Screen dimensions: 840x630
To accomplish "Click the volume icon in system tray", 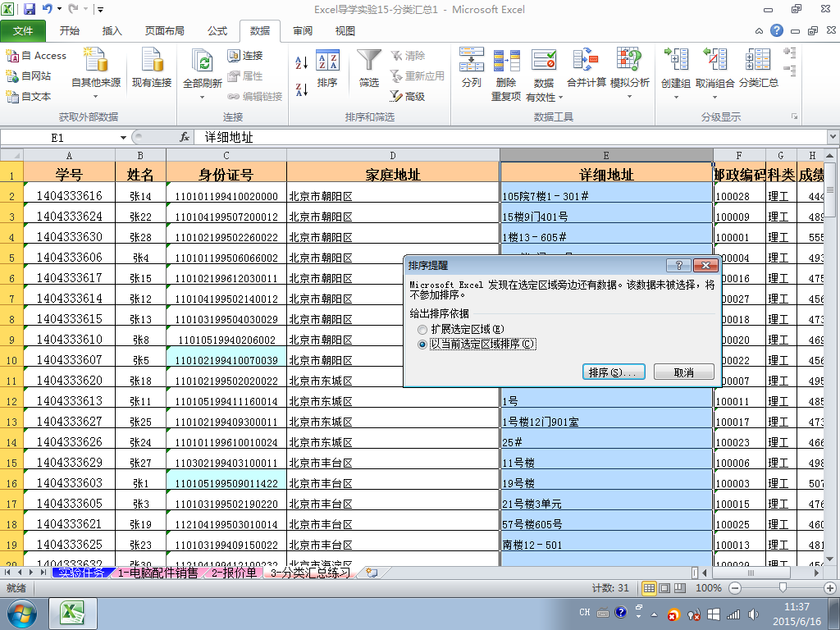I will [754, 614].
